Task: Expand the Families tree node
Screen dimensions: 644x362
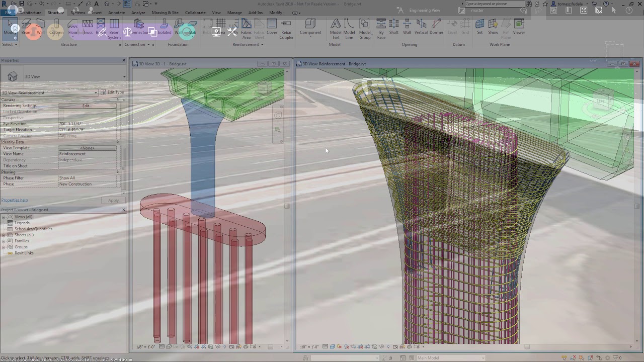Action: click(x=4, y=241)
